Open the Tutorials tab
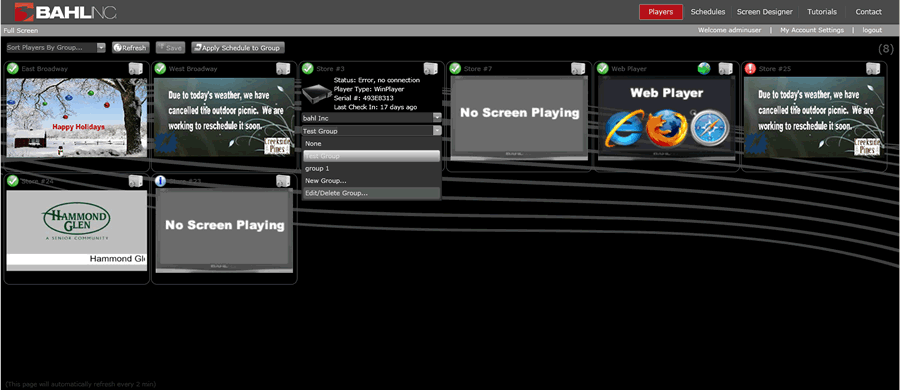The width and height of the screenshot is (900, 390). (x=822, y=12)
